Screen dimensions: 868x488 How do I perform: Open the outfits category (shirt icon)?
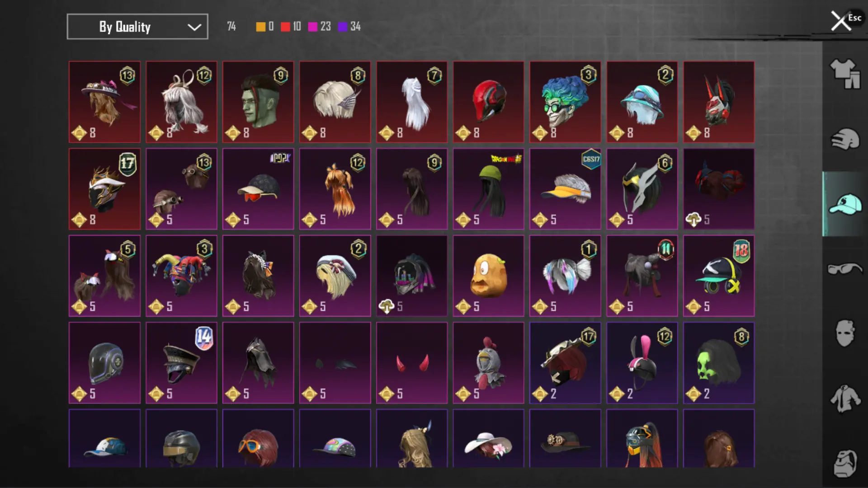coord(844,74)
